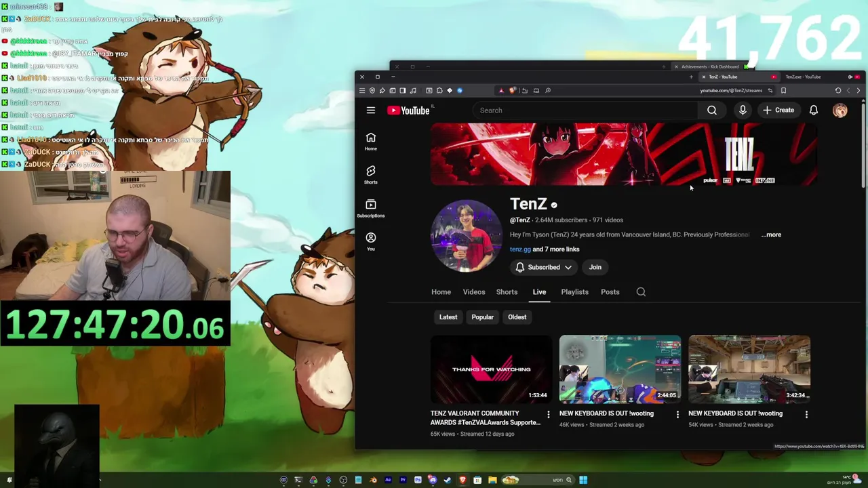Click the YouTube search input field
This screenshot has width=868, height=488.
[x=585, y=110]
